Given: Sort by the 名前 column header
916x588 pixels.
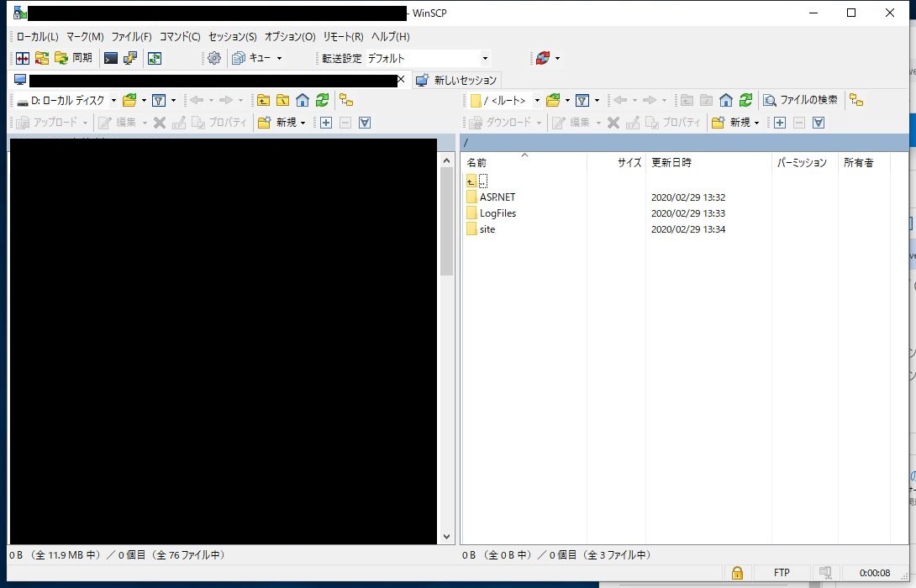Looking at the screenshot, I should click(x=524, y=162).
